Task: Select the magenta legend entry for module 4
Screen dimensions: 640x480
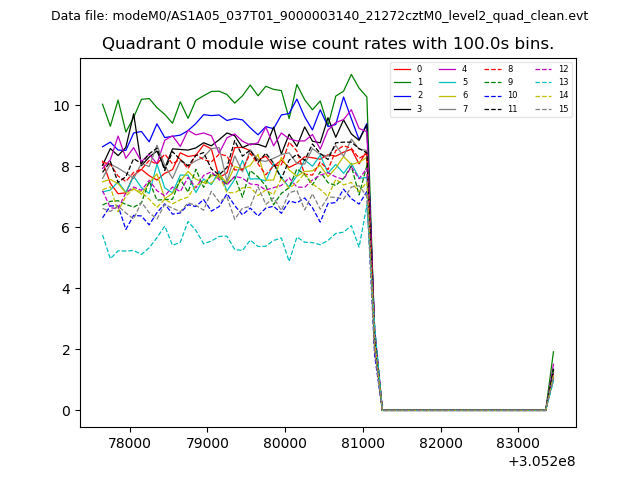Action: 449,69
